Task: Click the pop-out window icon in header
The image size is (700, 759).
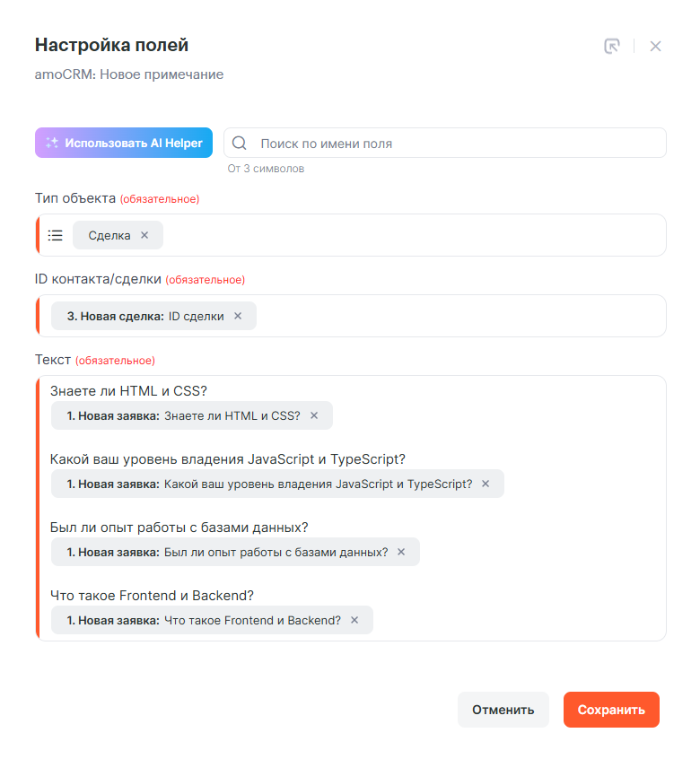Action: click(x=612, y=46)
